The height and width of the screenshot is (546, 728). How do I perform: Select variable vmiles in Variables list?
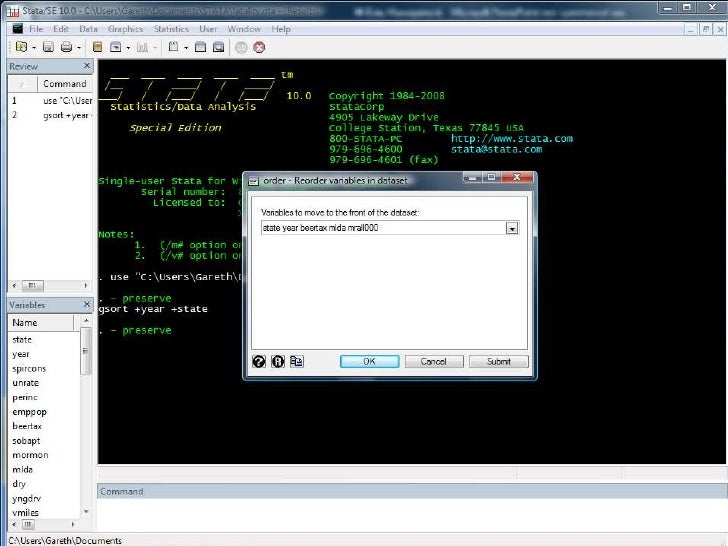coord(26,513)
